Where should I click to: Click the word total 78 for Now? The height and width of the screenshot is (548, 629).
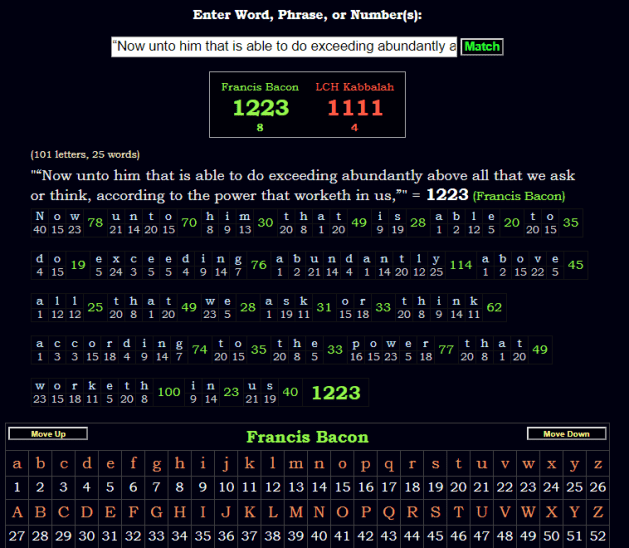[x=95, y=223]
